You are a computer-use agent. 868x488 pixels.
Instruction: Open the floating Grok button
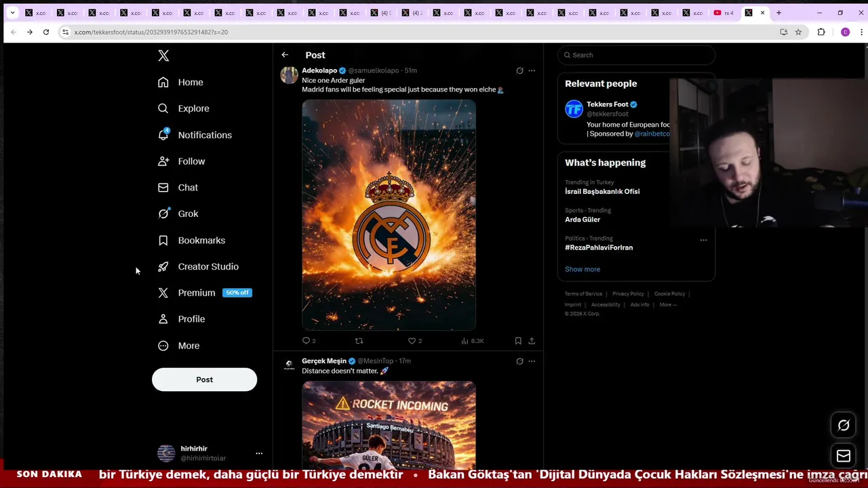coord(844,426)
